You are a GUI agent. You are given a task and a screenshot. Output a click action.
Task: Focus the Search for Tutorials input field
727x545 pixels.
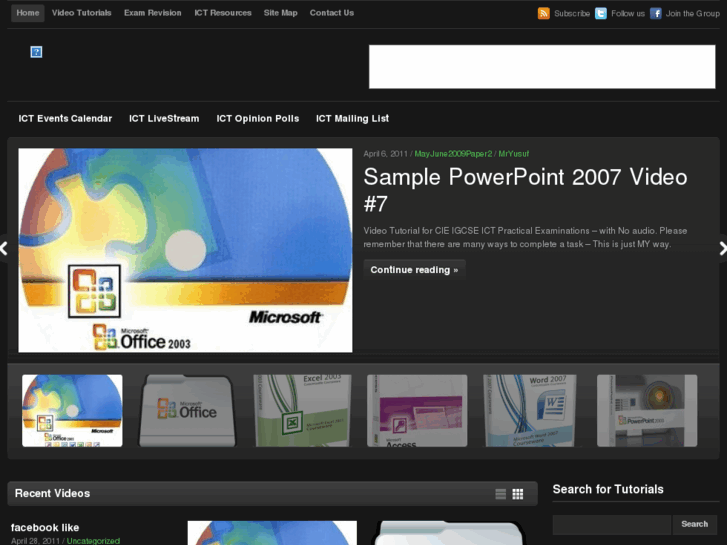[x=612, y=525]
